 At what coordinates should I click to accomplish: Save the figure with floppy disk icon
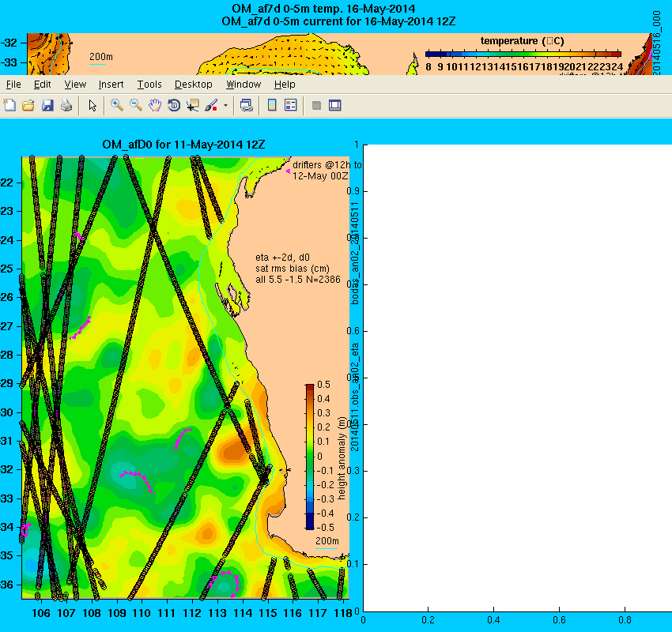[47, 105]
